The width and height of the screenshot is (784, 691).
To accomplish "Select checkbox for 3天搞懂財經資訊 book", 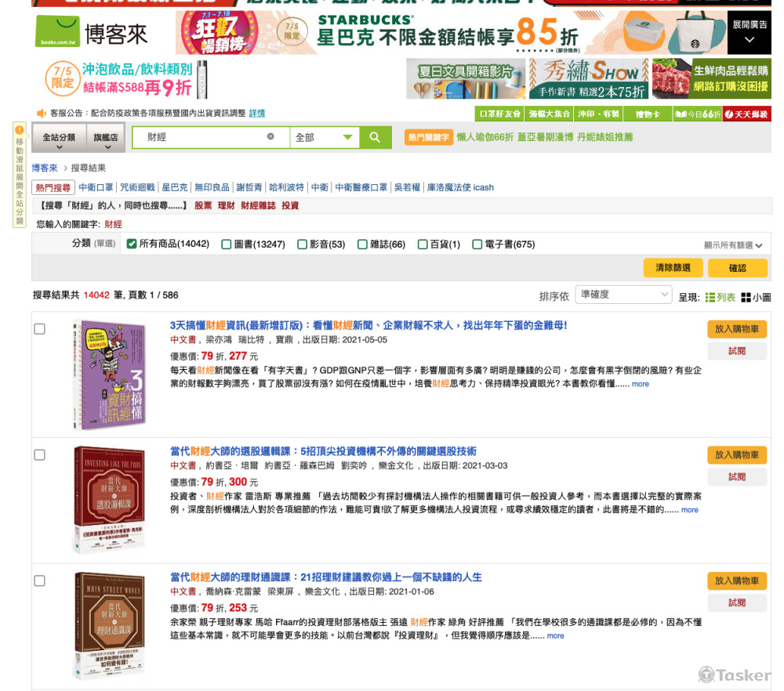I will (x=39, y=329).
